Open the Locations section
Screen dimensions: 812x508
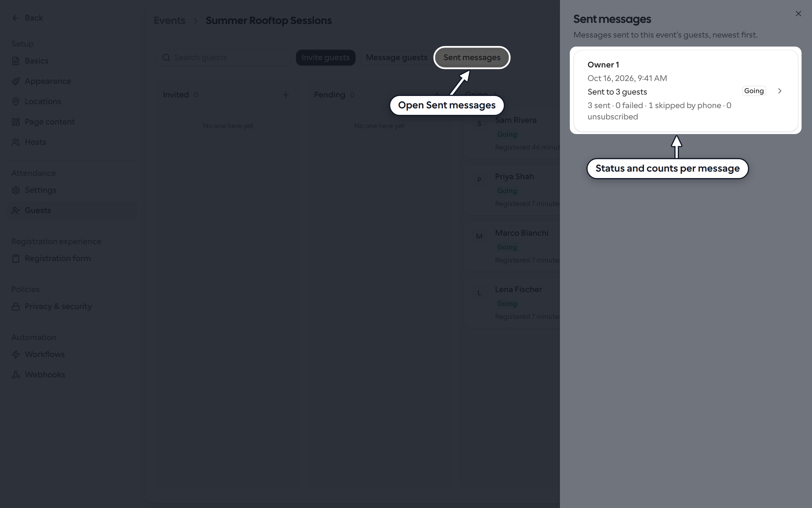pos(72,102)
